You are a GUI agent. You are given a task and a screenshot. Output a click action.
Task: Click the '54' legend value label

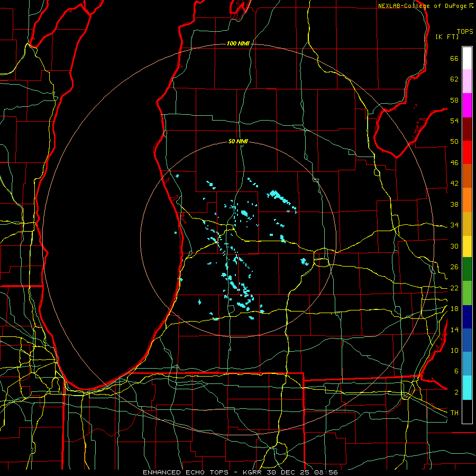(454, 121)
